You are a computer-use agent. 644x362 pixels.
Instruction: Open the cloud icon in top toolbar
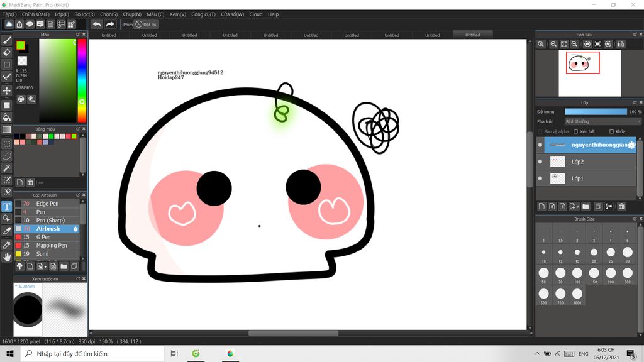coord(9,25)
